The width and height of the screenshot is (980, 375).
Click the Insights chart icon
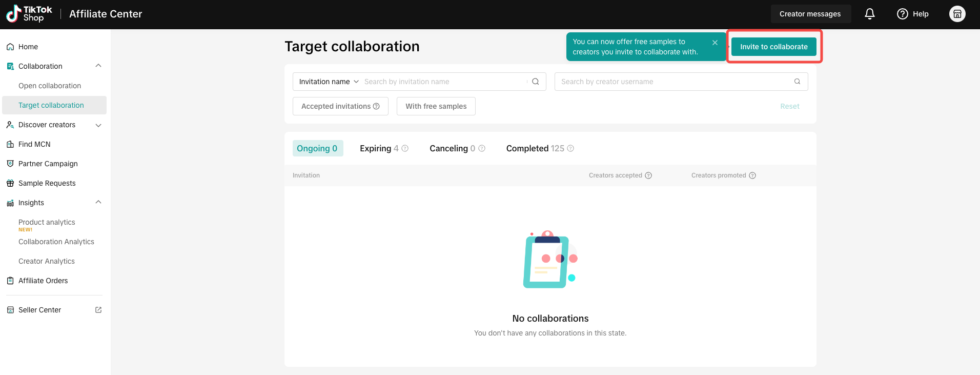[x=10, y=203]
